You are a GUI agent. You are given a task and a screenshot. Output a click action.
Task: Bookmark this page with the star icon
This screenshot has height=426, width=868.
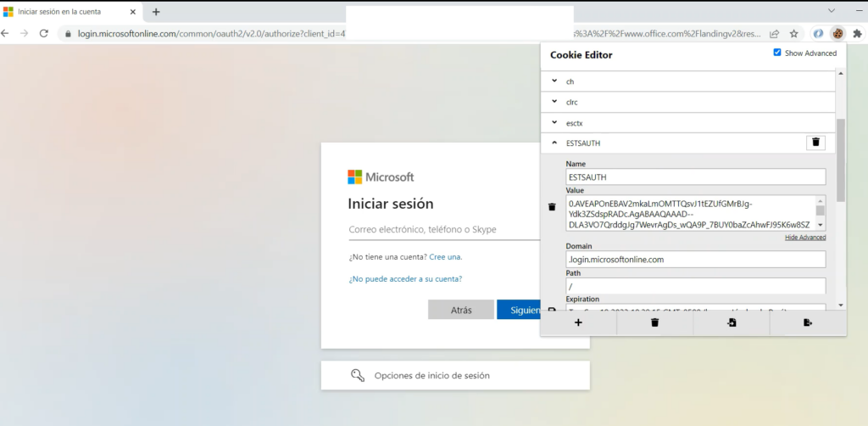[793, 33]
